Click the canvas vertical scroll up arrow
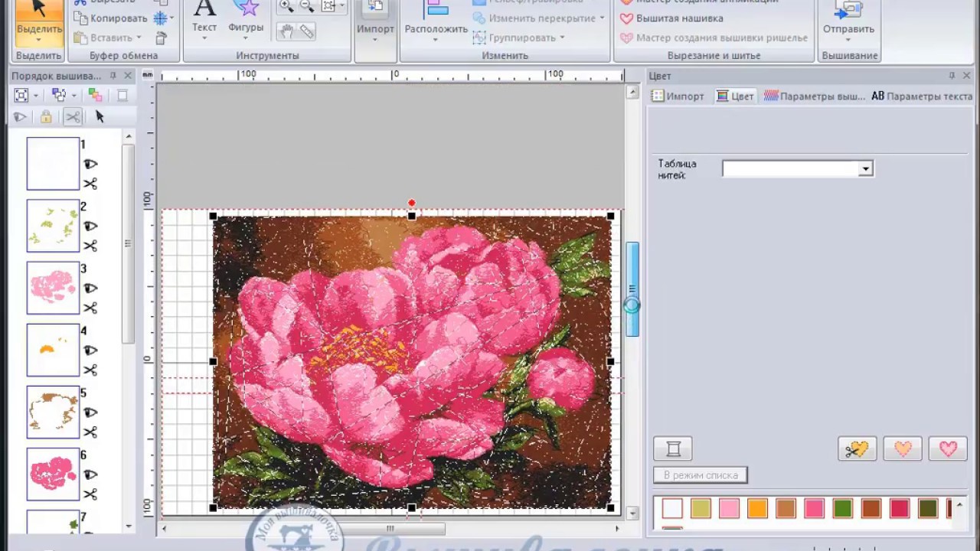 (x=632, y=92)
